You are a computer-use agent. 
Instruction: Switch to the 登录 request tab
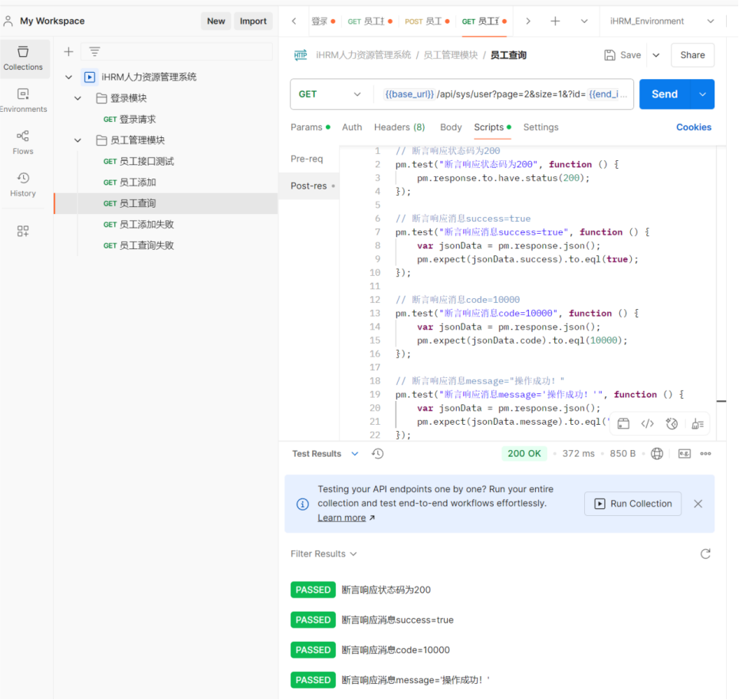click(324, 21)
